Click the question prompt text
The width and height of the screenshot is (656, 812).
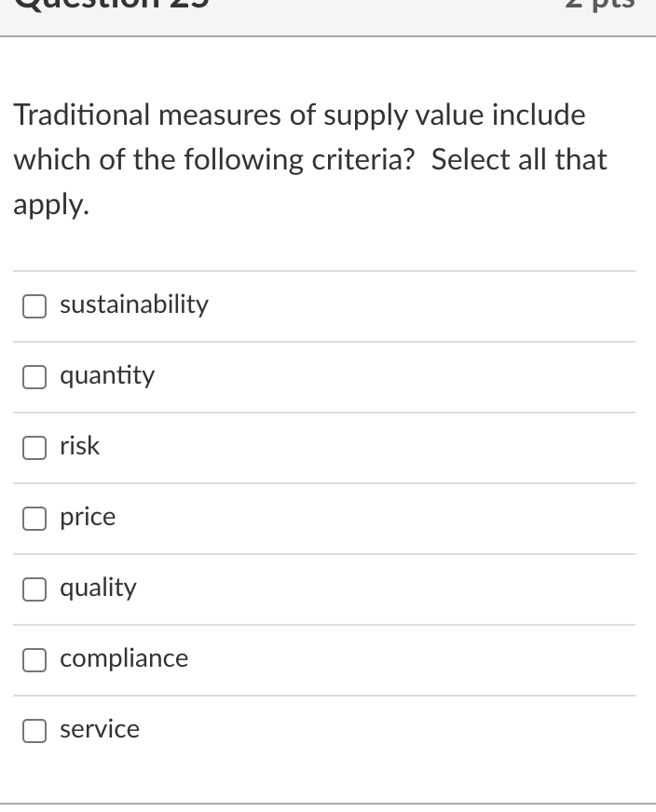311,158
